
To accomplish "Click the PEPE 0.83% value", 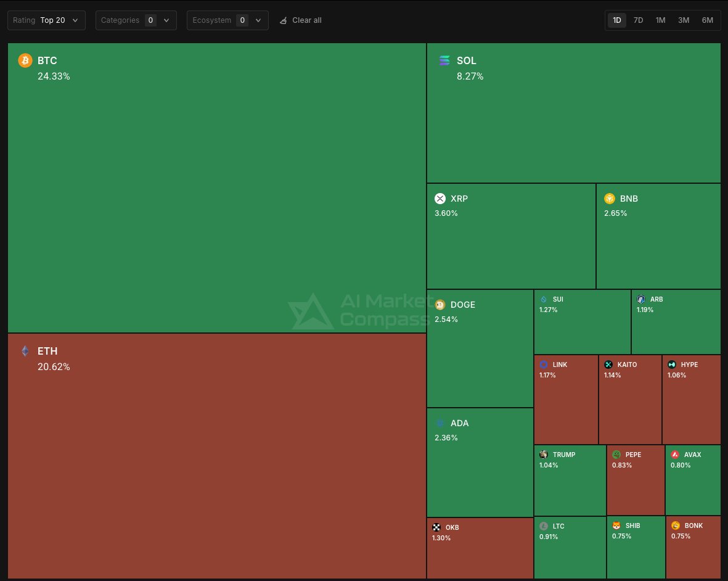I will [x=622, y=466].
